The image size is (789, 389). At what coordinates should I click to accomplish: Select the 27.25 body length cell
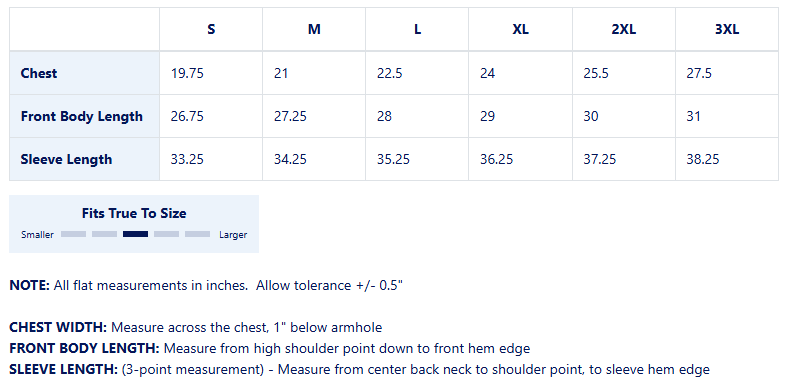[314, 116]
